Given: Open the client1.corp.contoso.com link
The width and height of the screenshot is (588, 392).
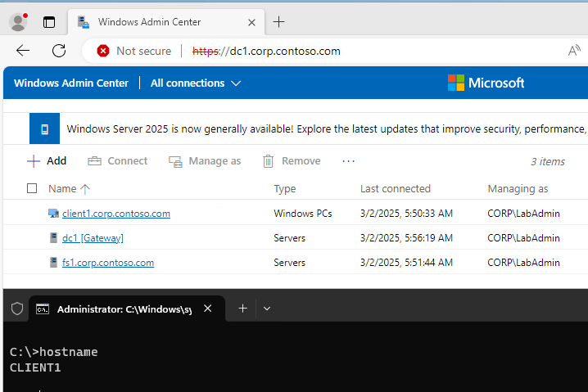Looking at the screenshot, I should (115, 214).
